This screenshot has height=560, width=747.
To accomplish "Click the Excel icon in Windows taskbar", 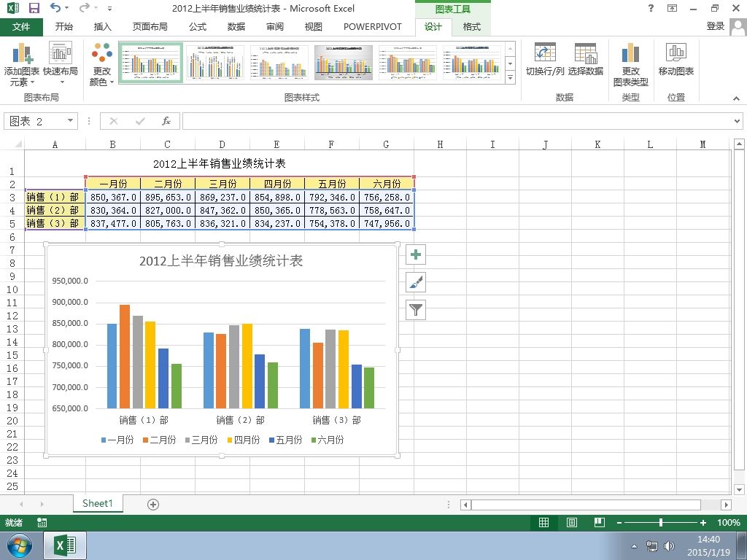I will [x=65, y=545].
